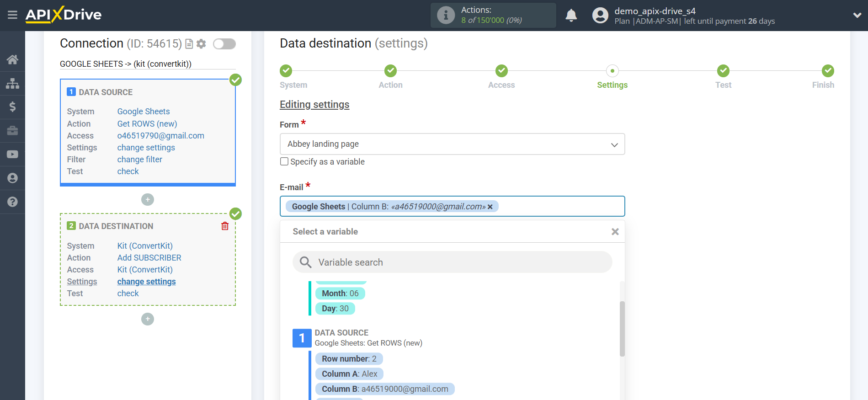Open o46519790@gmail.com access link

point(161,136)
